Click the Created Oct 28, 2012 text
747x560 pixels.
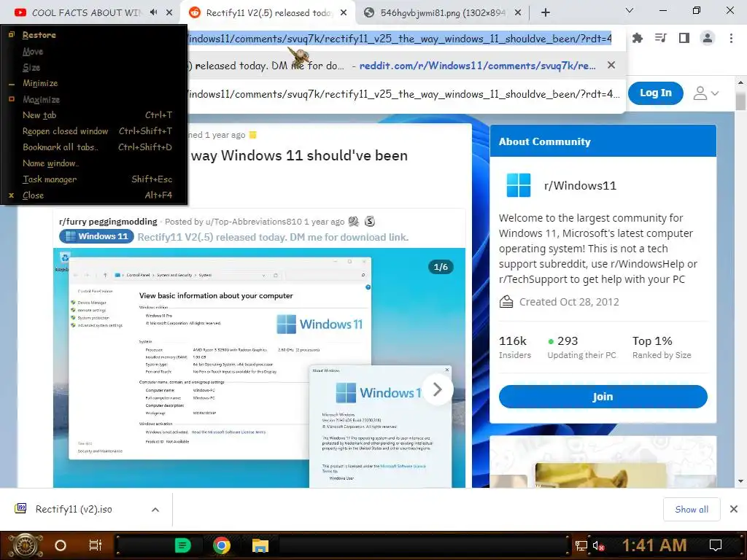tap(569, 302)
